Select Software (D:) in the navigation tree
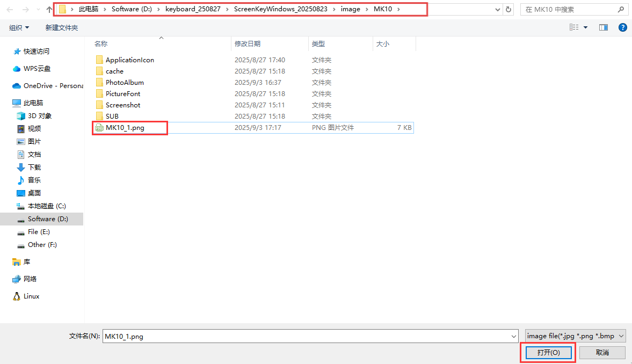Viewport: 632px width, 364px height. click(x=48, y=219)
